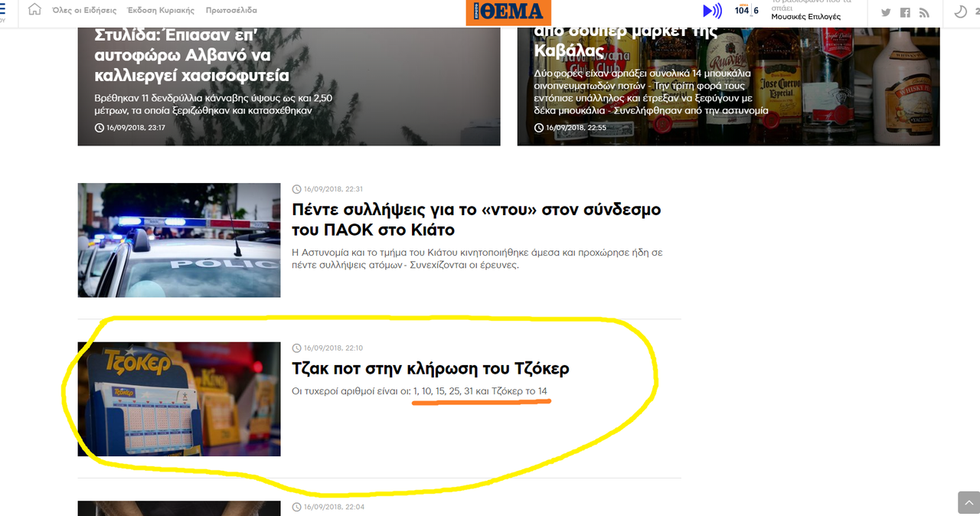Open the Twitter icon in header
The image size is (980, 516).
[886, 12]
